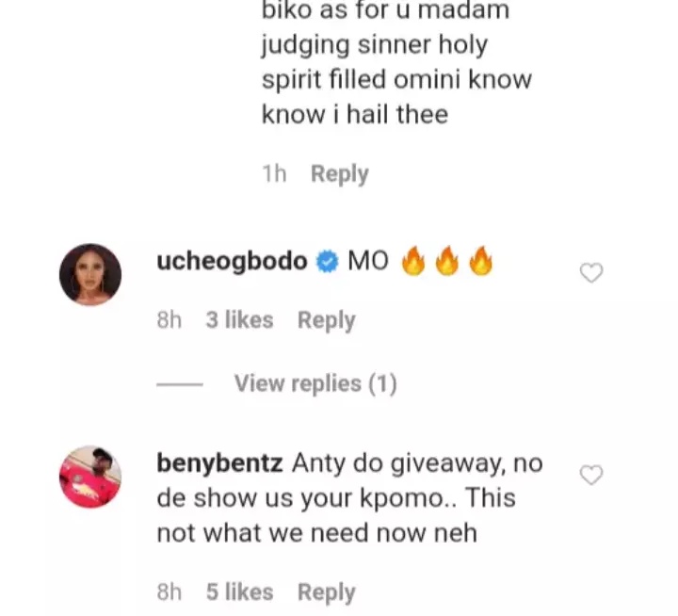View the 5 likes on benybentz's comment
The width and height of the screenshot is (678, 616).
(239, 592)
